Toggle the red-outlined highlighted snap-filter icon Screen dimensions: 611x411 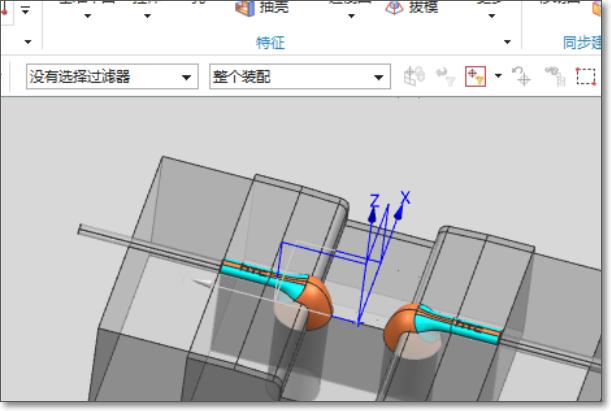pyautogui.click(x=475, y=76)
